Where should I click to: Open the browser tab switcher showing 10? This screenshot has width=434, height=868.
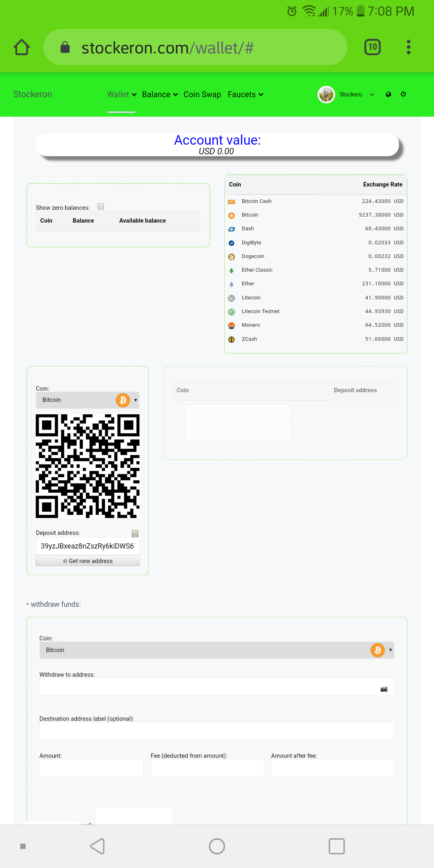click(x=373, y=47)
